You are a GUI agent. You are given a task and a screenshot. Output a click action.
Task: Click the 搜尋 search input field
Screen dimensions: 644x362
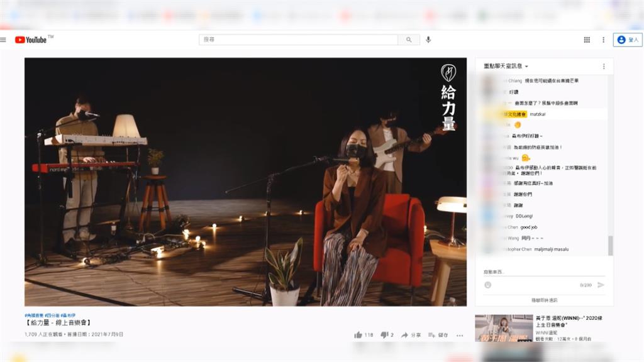click(x=299, y=40)
